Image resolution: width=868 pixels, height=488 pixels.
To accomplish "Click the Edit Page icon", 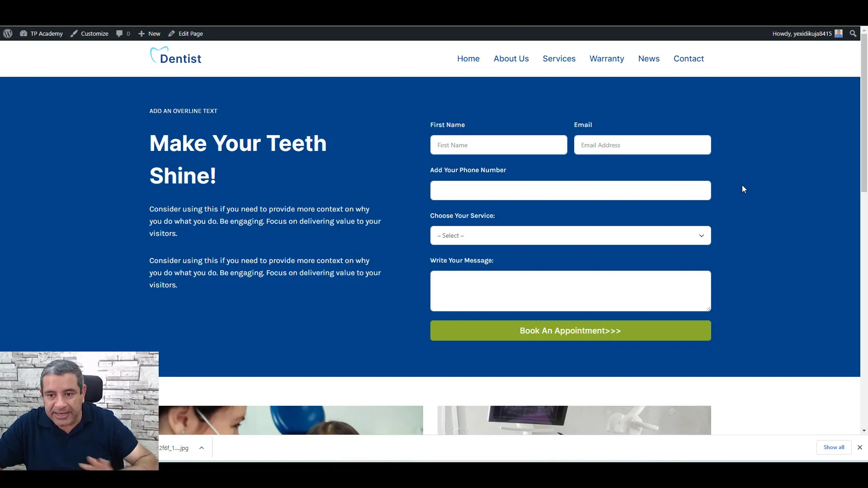I will [172, 33].
